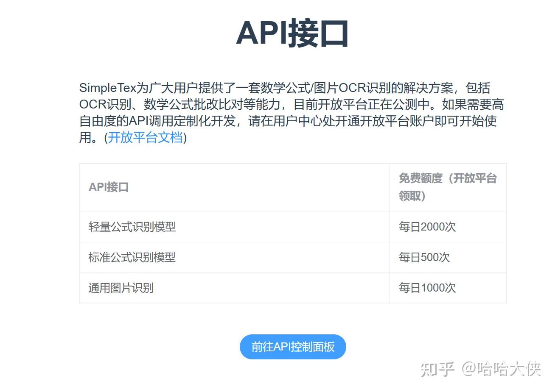Select the 轻量公式识别模型 table row
This screenshot has width=555, height=392.
click(132, 227)
